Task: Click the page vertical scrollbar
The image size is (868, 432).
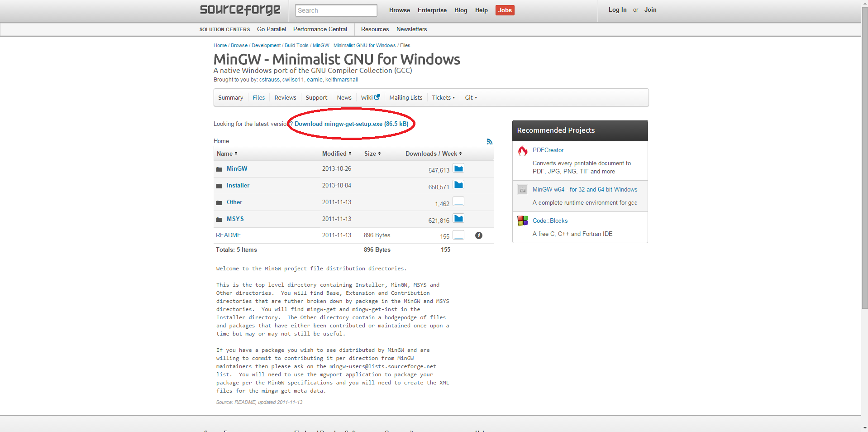Action: point(864,158)
